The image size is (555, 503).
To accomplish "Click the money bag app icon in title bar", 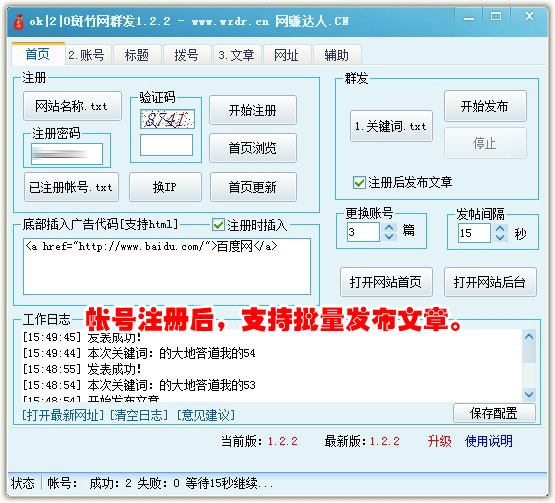I will [x=18, y=22].
